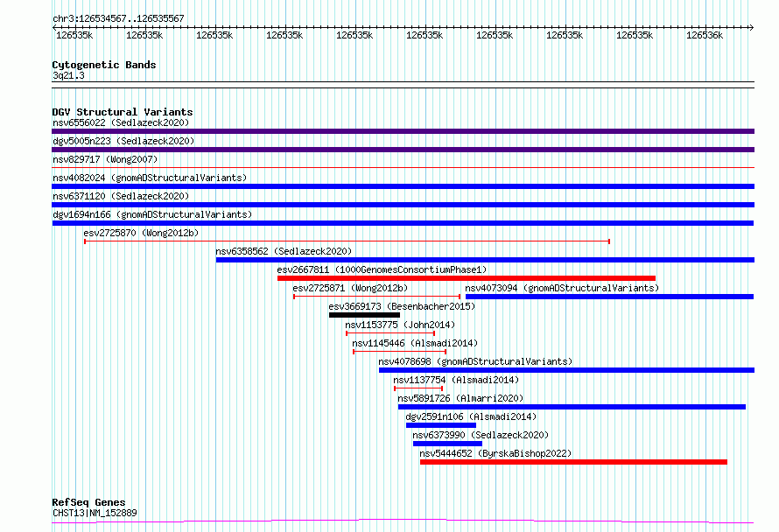Open nsv5444652 (ByrskaBishop2022) label
Viewport: 779px width, 532px height.
[x=495, y=453]
